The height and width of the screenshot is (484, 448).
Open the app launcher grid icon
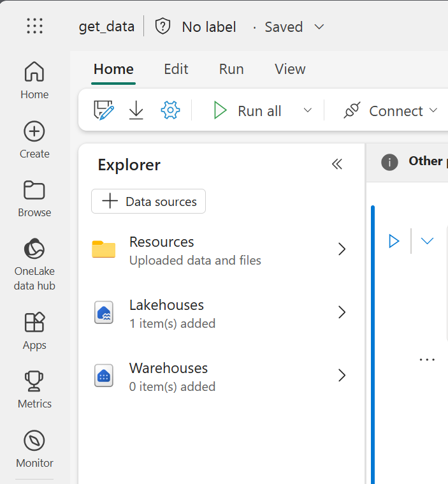(34, 26)
